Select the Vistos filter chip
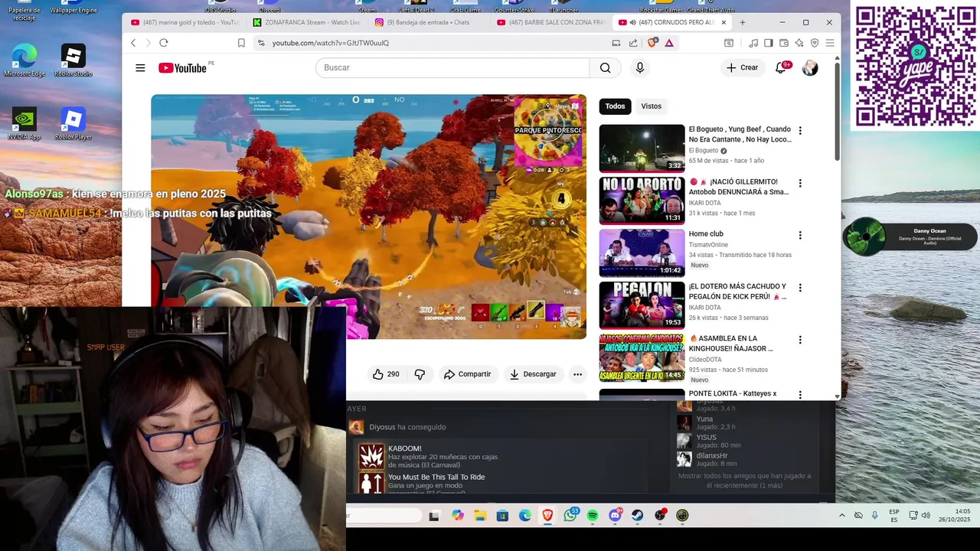This screenshot has width=980, height=551. point(652,106)
